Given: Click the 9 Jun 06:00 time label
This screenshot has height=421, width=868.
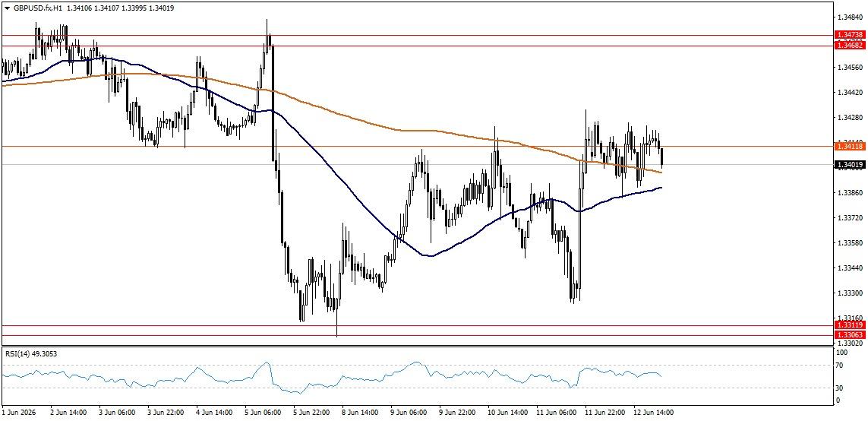Looking at the screenshot, I should (x=409, y=413).
